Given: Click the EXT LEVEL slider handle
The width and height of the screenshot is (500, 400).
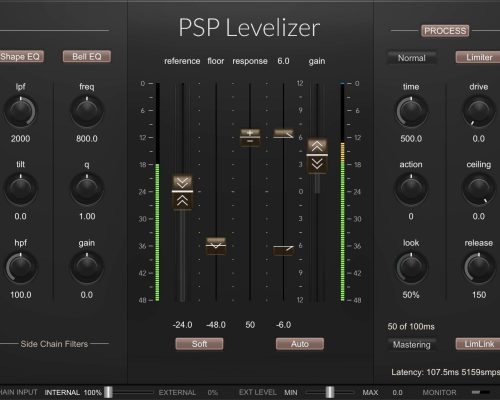Looking at the screenshot, I should coord(330,392).
